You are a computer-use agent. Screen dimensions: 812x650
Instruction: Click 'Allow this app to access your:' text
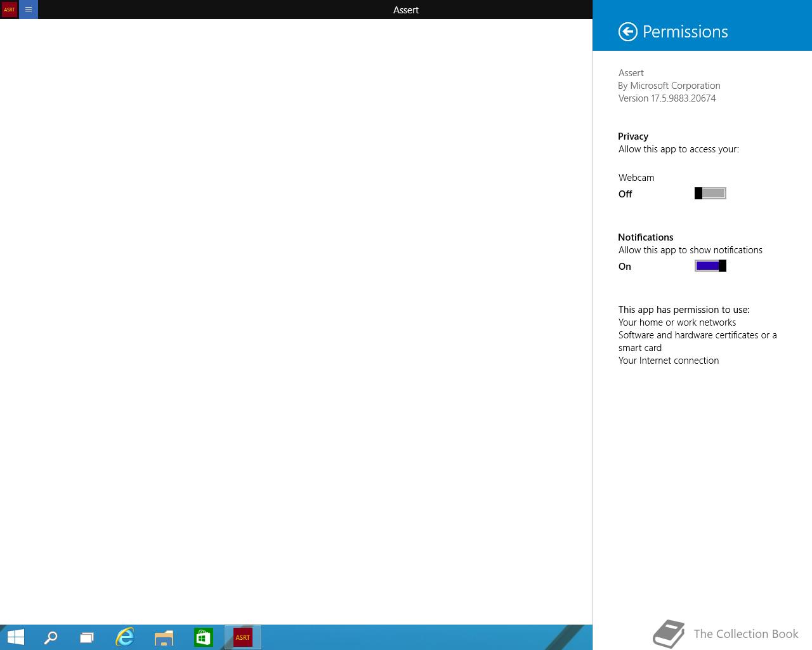tap(679, 149)
